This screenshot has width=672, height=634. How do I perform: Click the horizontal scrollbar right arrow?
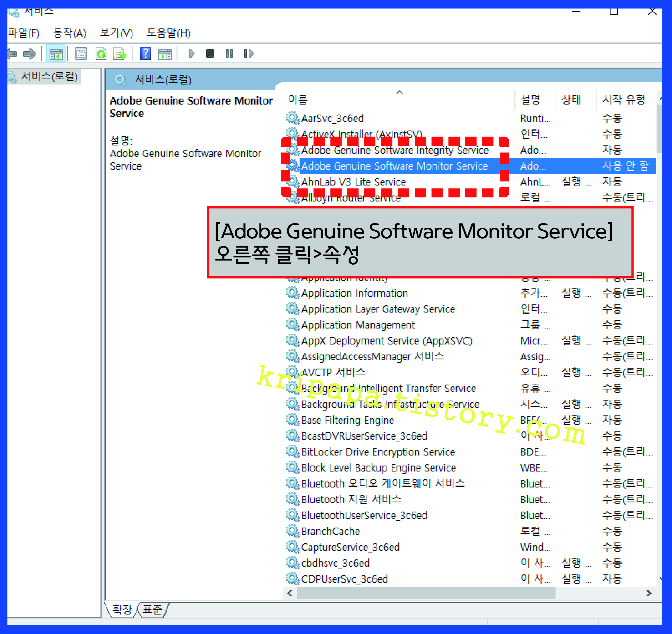tap(649, 593)
